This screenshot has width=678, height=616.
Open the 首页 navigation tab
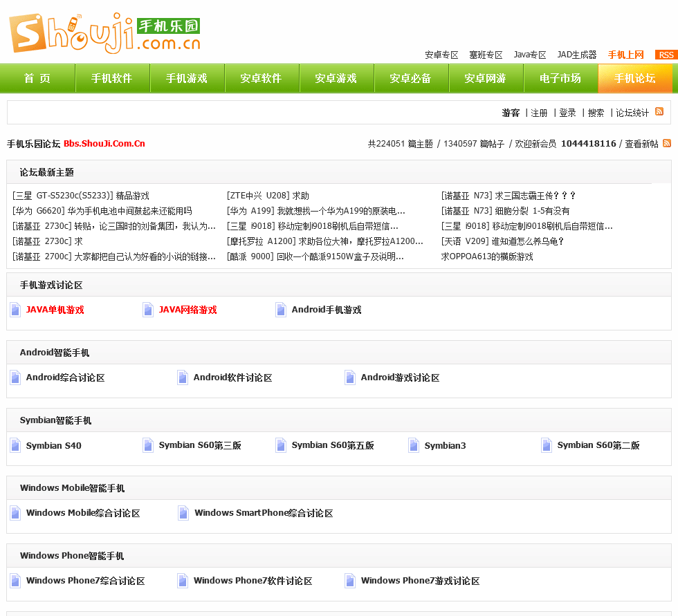click(37, 78)
